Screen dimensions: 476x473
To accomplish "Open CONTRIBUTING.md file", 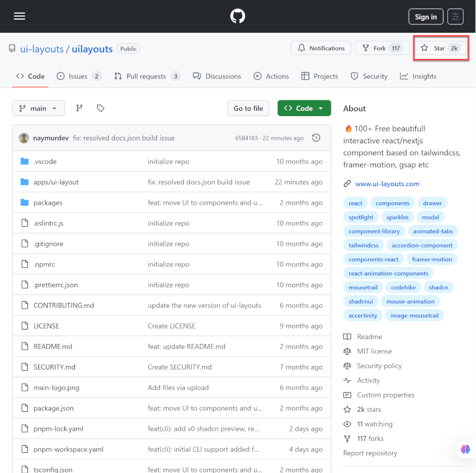I will point(64,305).
